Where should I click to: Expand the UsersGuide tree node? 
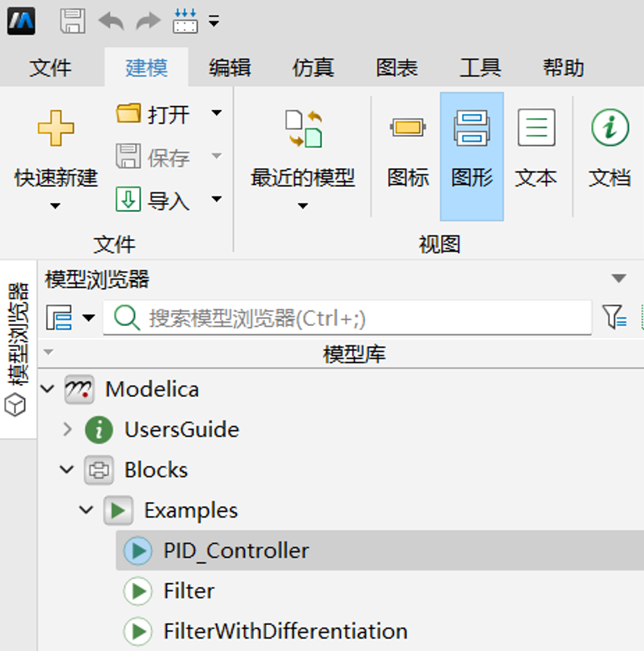click(x=67, y=429)
